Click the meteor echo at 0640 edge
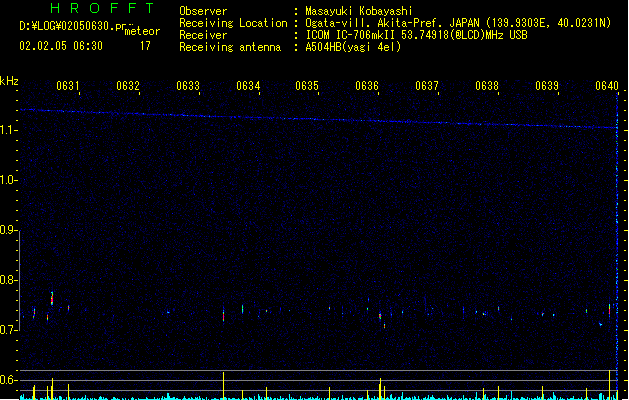This screenshot has width=629, height=400. click(x=609, y=311)
